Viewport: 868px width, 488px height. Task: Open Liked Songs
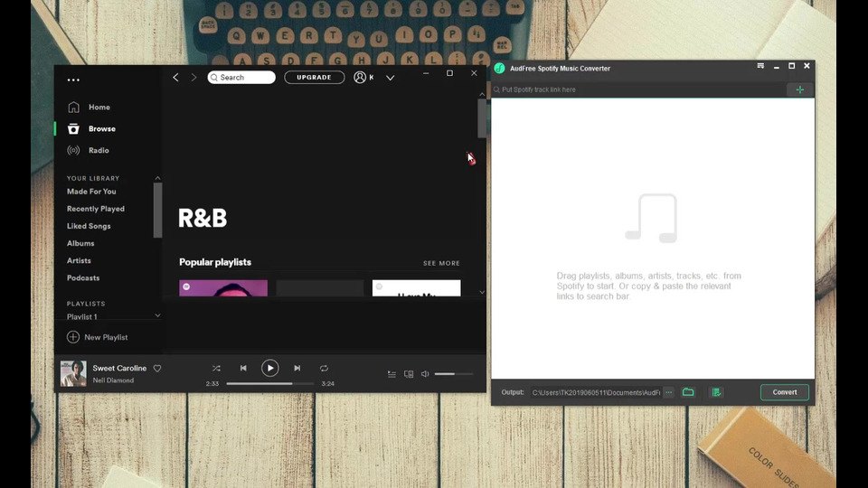click(x=89, y=226)
